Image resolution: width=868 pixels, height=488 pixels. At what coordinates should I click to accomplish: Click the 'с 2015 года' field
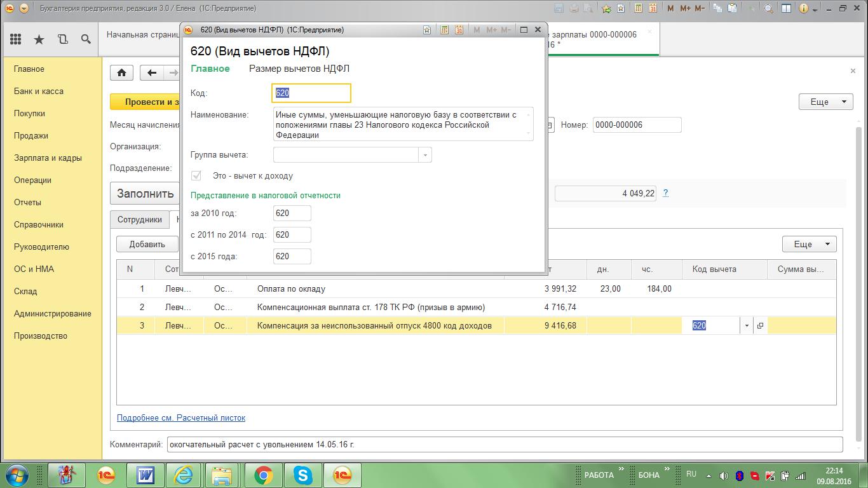tap(292, 257)
